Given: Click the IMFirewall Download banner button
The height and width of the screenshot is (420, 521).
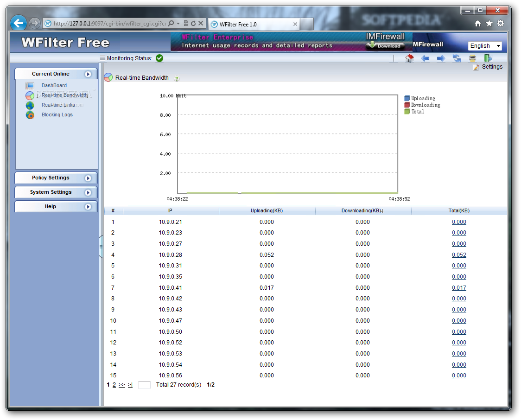Looking at the screenshot, I should coord(386,45).
